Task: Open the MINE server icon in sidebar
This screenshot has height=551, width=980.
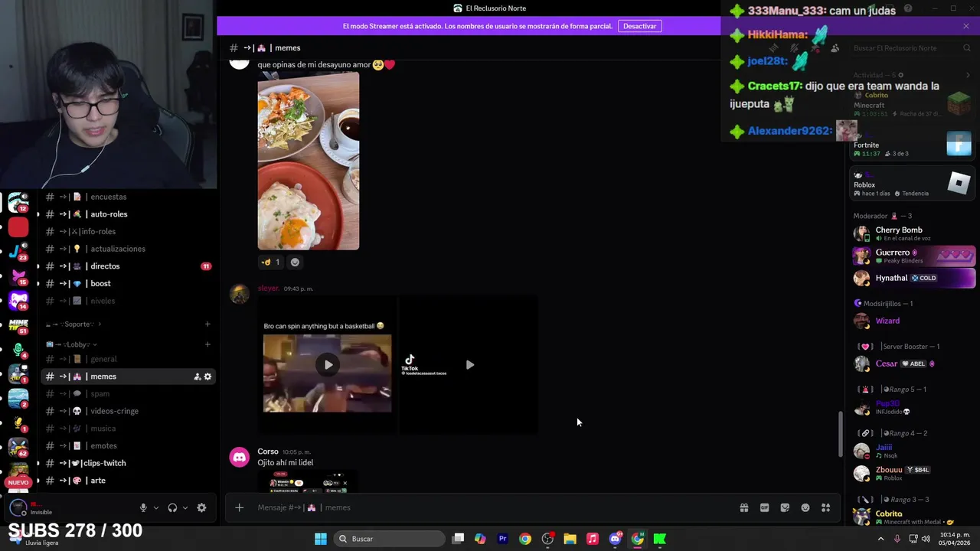Action: coord(18,324)
